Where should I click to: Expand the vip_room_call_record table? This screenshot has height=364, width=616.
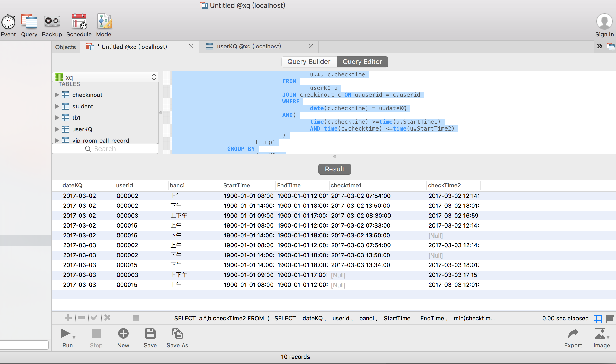(57, 140)
